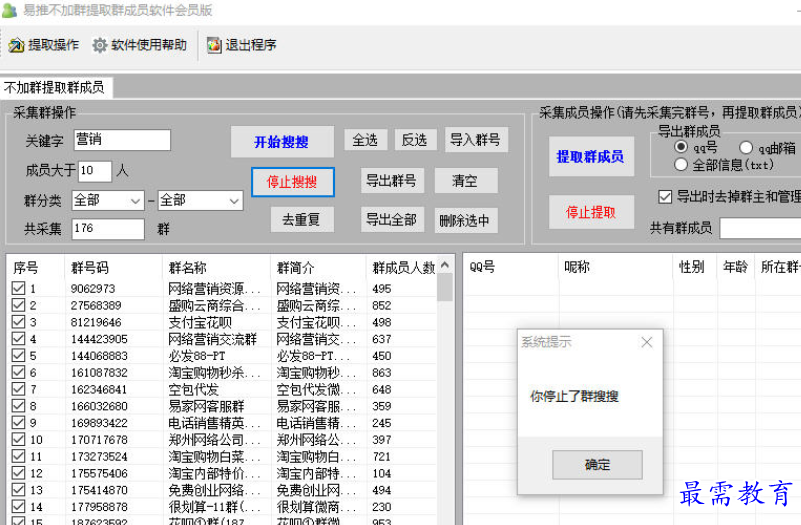Click the 停止提取 button
The image size is (801, 525).
591,212
